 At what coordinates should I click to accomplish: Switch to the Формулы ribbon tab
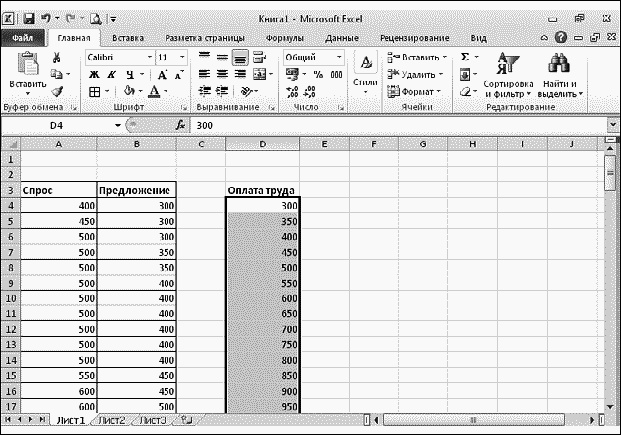(x=285, y=38)
